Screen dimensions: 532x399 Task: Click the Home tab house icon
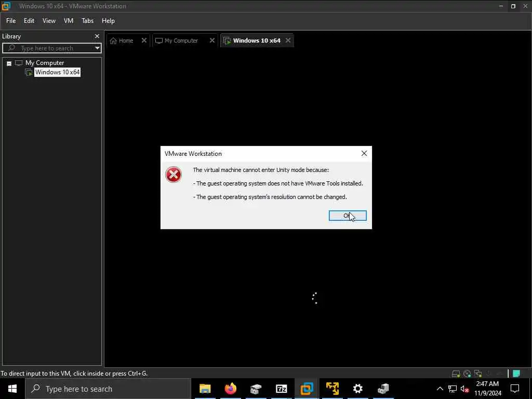click(x=113, y=41)
